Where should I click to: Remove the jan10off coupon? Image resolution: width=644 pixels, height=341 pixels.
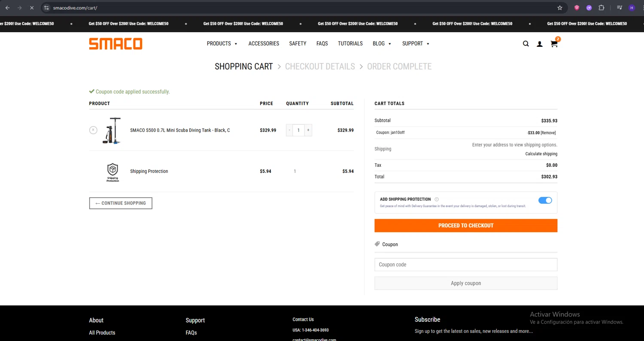click(548, 133)
